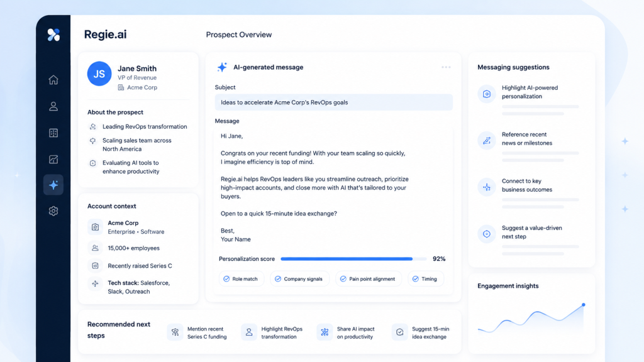
Task: Select Suggest 15-min idea exchange step
Action: [421, 332]
